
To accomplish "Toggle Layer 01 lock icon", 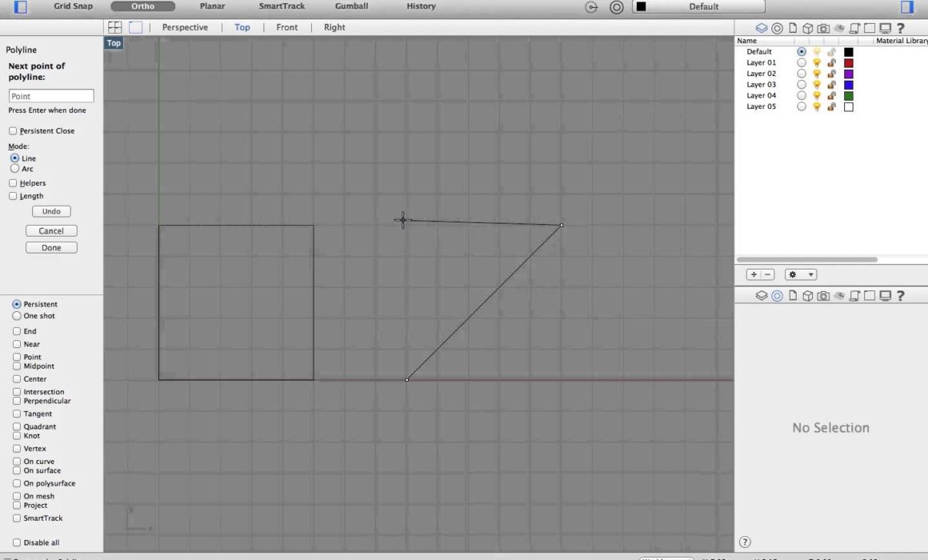I will [x=831, y=62].
